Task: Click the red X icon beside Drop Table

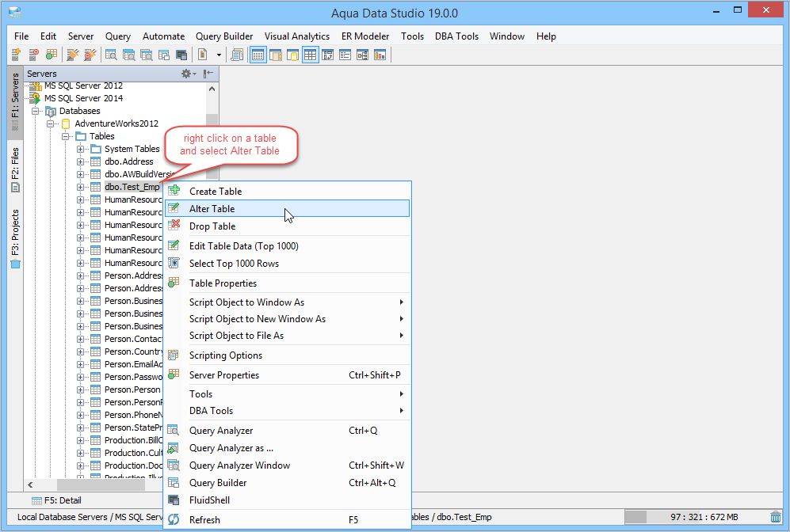Action: pyautogui.click(x=174, y=225)
